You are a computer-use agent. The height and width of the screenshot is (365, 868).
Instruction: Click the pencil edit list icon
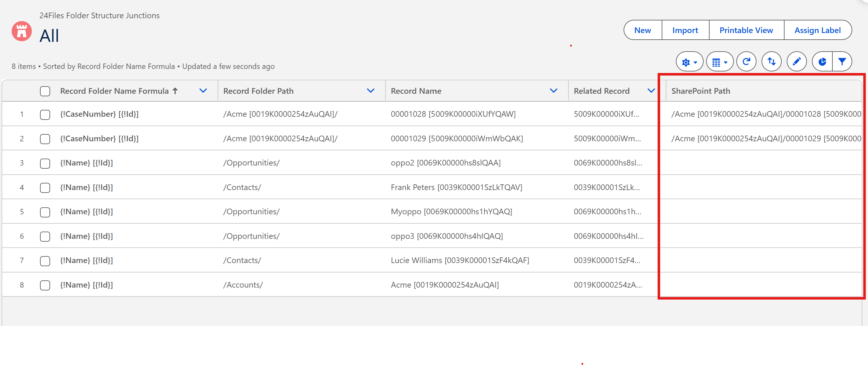click(797, 62)
